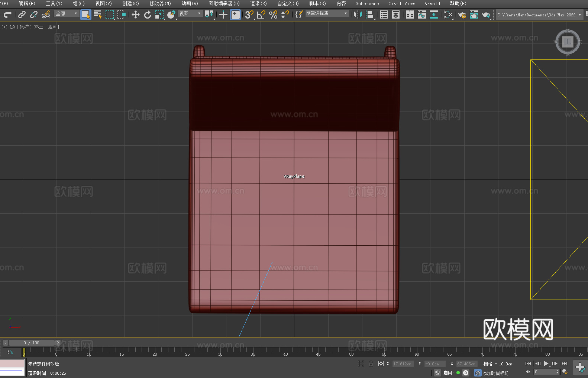
Task: Select the Unlink selection tool
Action: (x=34, y=14)
